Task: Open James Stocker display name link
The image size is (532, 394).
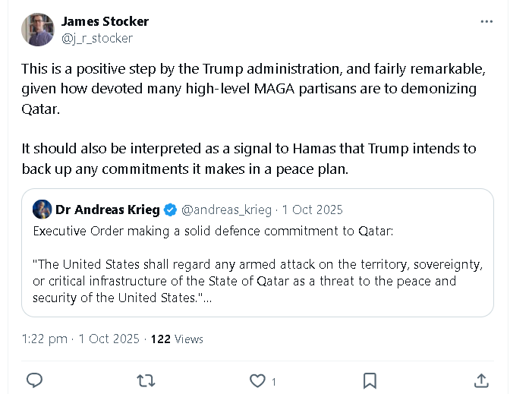Action: coord(105,21)
